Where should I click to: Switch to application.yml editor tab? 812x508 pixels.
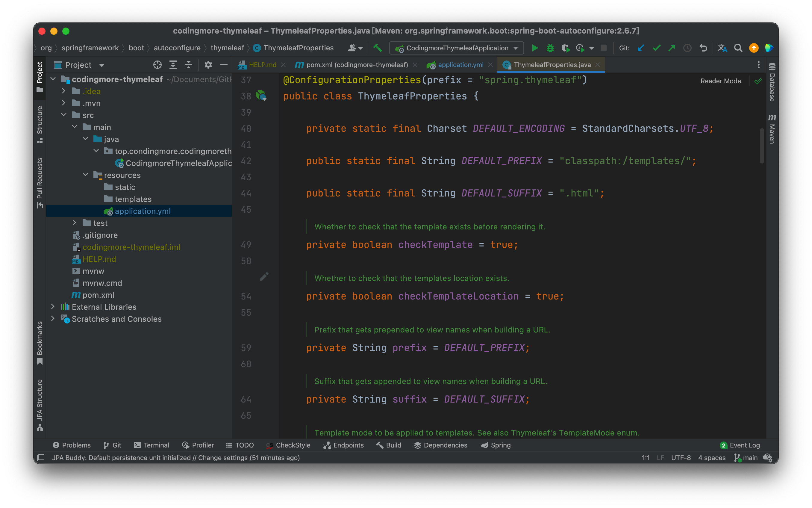pos(460,65)
